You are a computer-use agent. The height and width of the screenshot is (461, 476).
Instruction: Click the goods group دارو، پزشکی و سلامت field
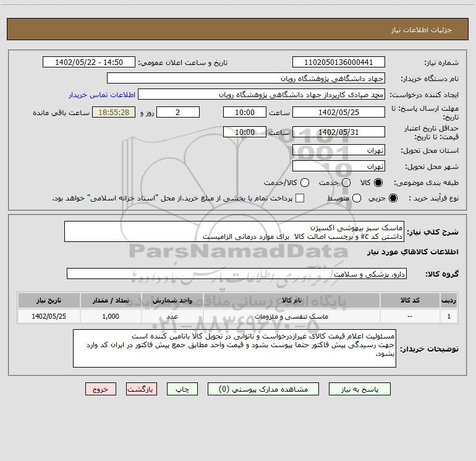237,274
